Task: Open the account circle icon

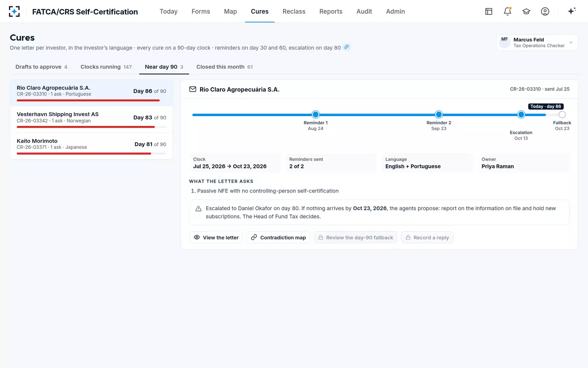Action: 545,11
